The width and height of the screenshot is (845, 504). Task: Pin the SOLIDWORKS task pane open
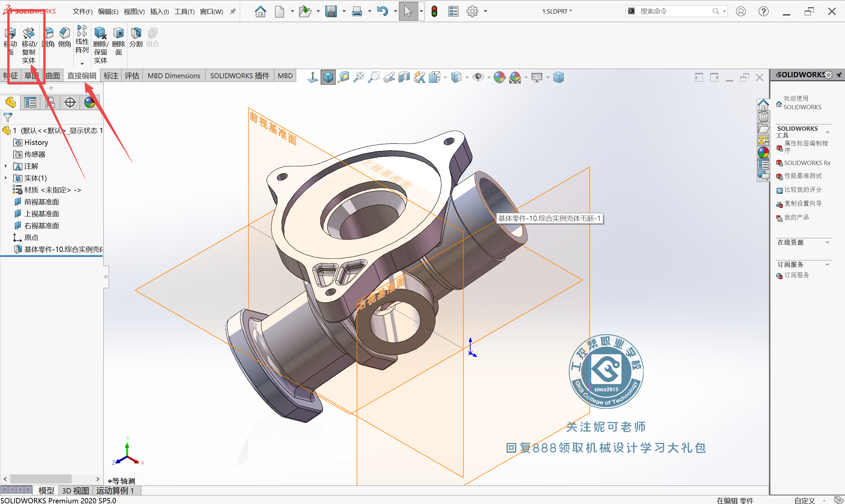coord(839,75)
